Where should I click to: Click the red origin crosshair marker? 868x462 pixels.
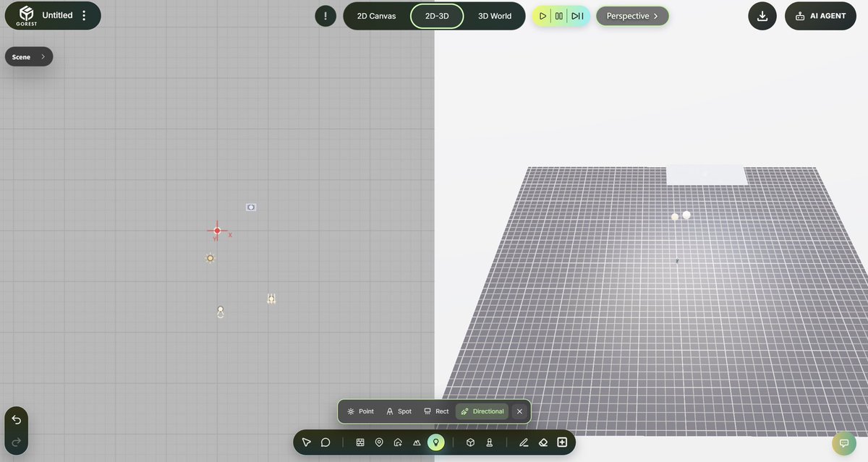[217, 231]
